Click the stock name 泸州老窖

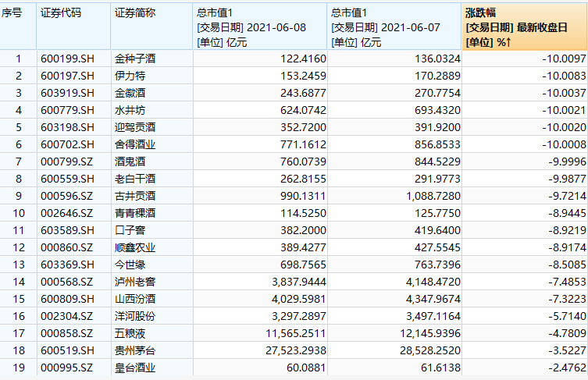(x=135, y=282)
